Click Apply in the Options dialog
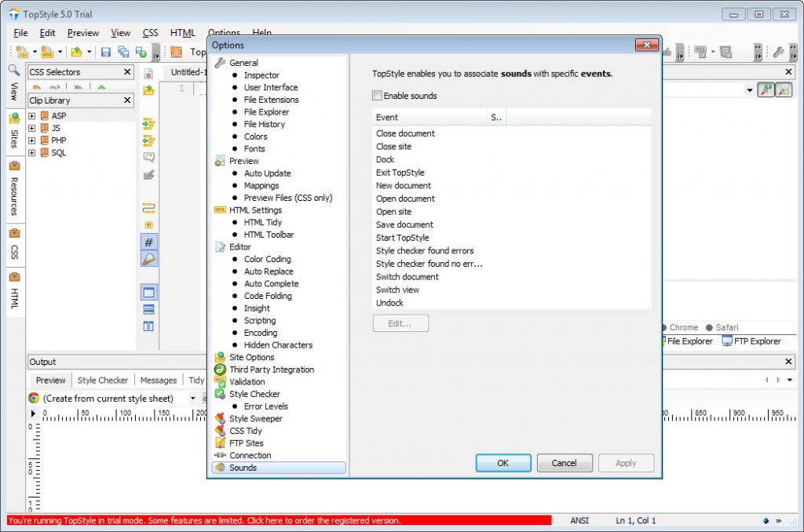The height and width of the screenshot is (532, 804). point(626,463)
